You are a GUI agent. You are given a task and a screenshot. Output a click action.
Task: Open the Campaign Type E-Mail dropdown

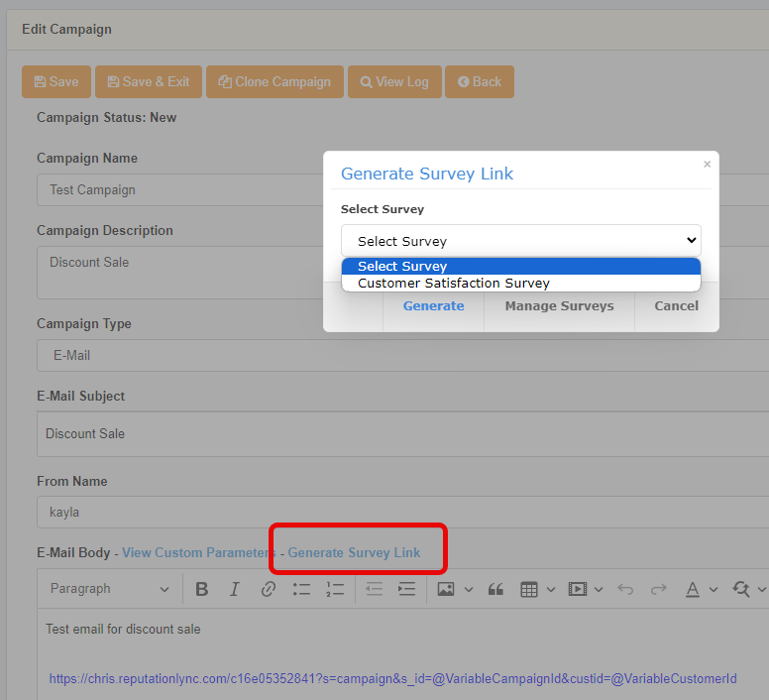click(402, 355)
